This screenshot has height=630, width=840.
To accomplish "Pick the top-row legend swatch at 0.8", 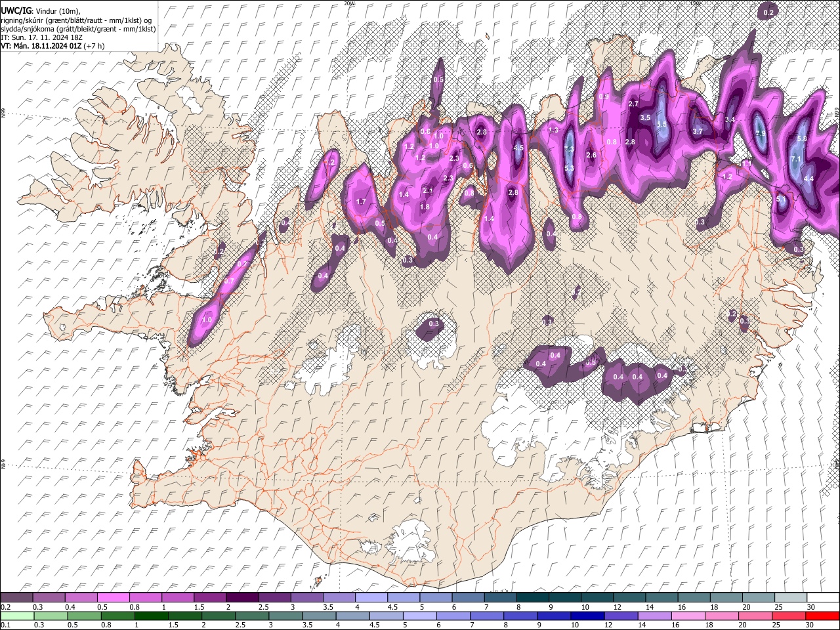I will (145, 597).
